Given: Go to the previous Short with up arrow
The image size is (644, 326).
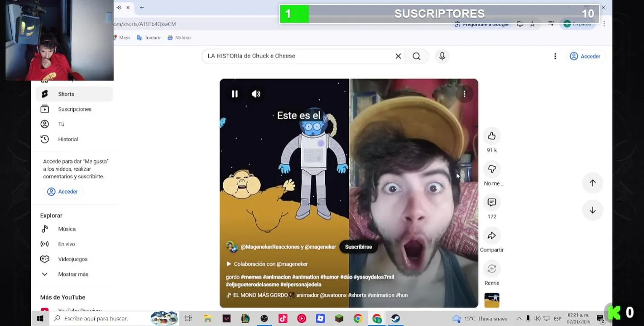Looking at the screenshot, I should (592, 183).
